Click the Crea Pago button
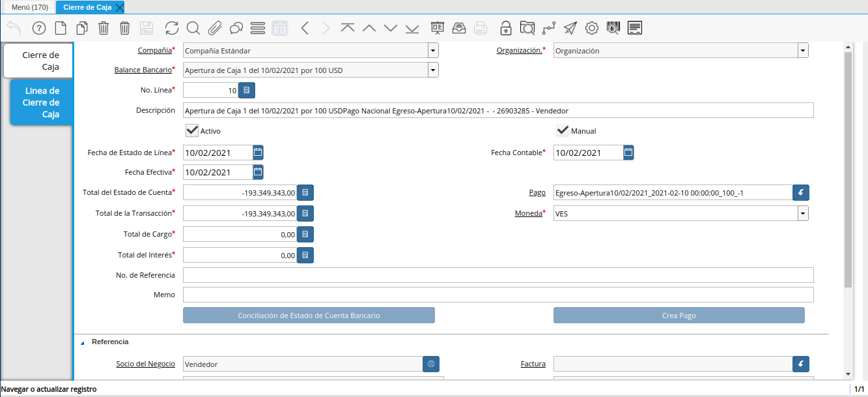 click(x=679, y=316)
